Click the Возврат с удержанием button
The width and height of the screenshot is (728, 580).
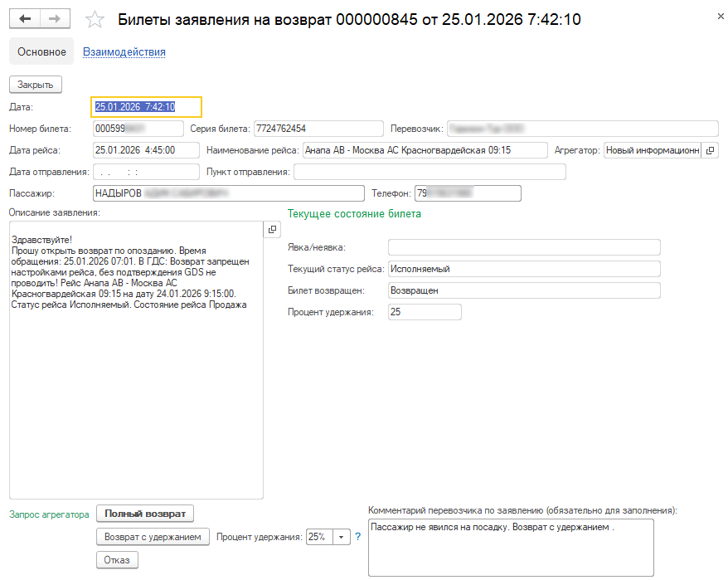[x=153, y=537]
